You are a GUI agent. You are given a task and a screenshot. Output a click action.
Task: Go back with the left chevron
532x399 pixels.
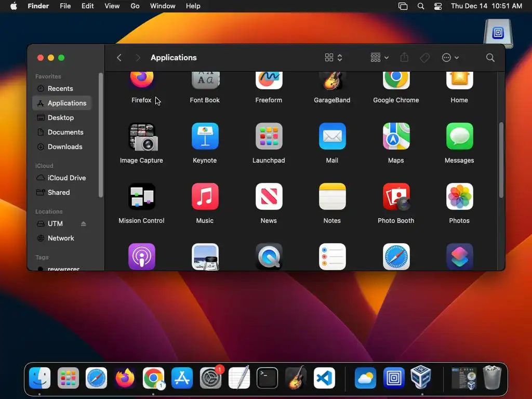[119, 58]
